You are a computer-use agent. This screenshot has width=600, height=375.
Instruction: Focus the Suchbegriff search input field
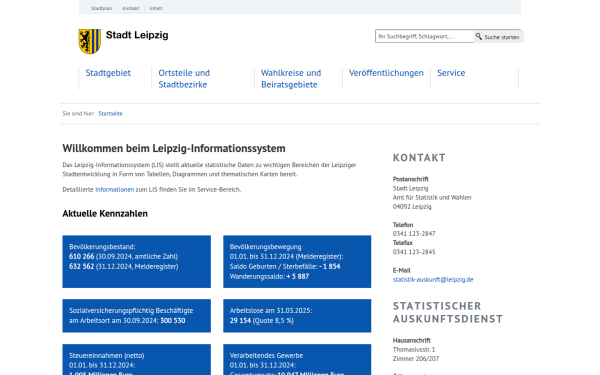424,36
